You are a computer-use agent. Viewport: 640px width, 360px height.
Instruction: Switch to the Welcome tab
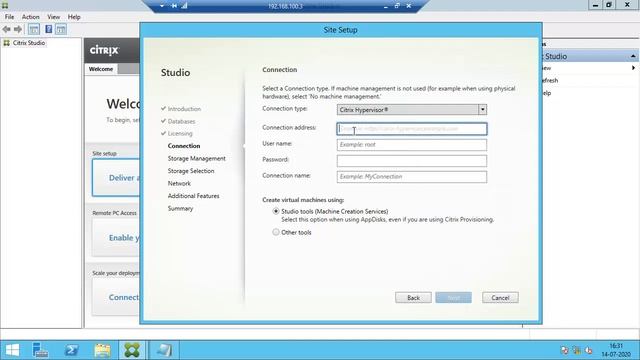tap(101, 69)
